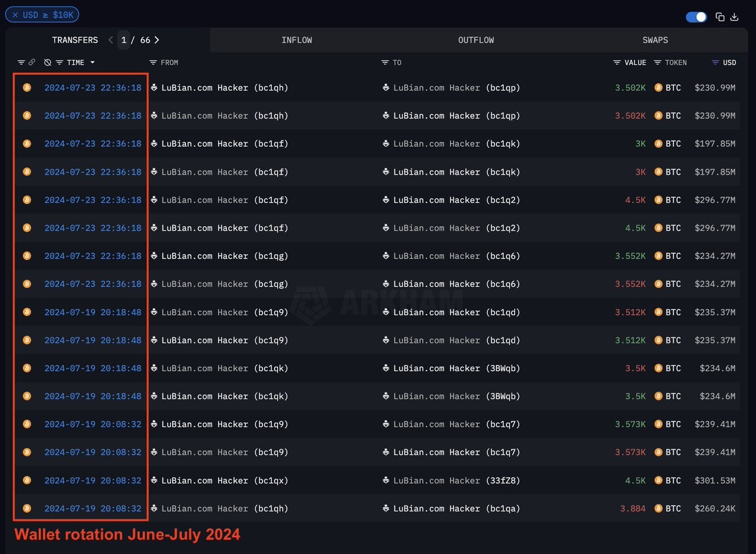Viewport: 756px width, 554px height.
Task: Click the clock-off icon beside TIME
Action: (x=48, y=62)
